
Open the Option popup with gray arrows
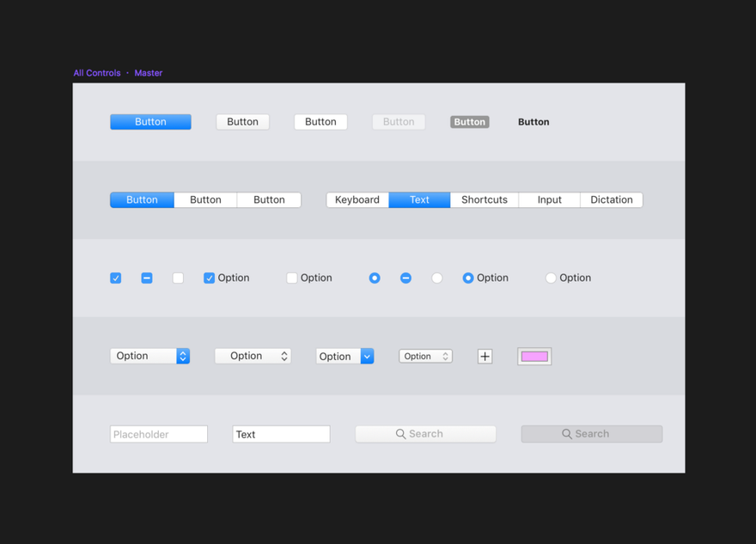click(253, 356)
